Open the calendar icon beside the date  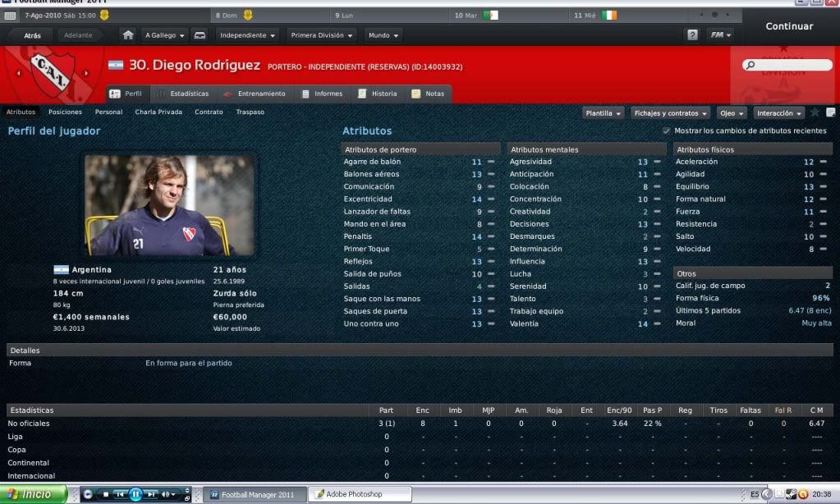[10, 16]
